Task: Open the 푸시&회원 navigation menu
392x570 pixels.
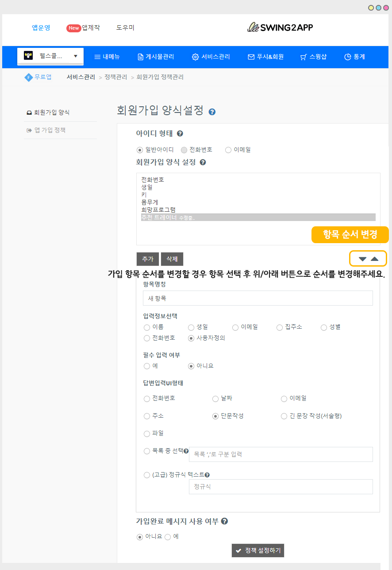Action: 265,57
